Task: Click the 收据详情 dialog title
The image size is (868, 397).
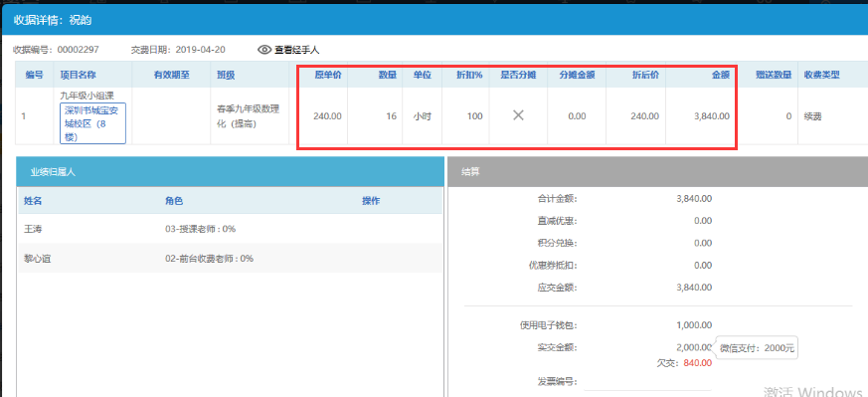Action: 52,21
